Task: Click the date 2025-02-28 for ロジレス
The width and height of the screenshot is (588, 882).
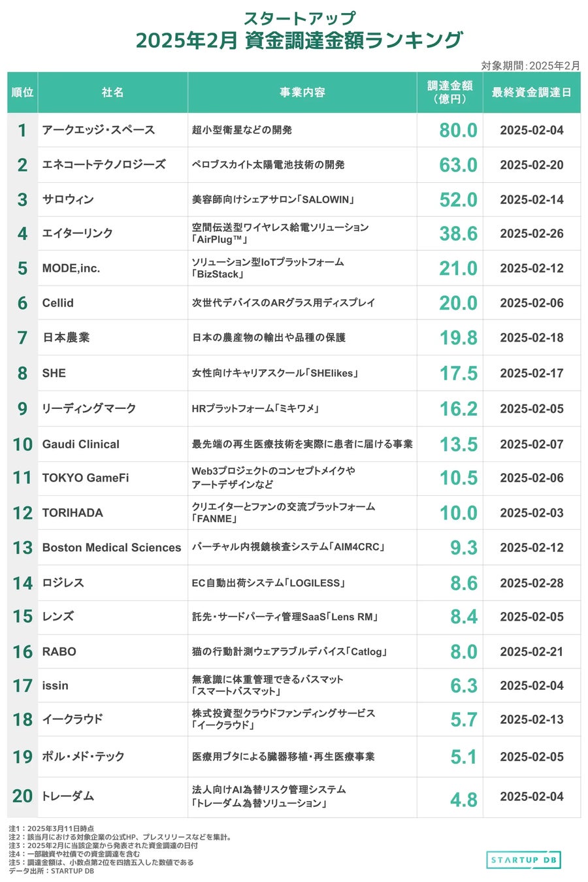Action: 531,583
